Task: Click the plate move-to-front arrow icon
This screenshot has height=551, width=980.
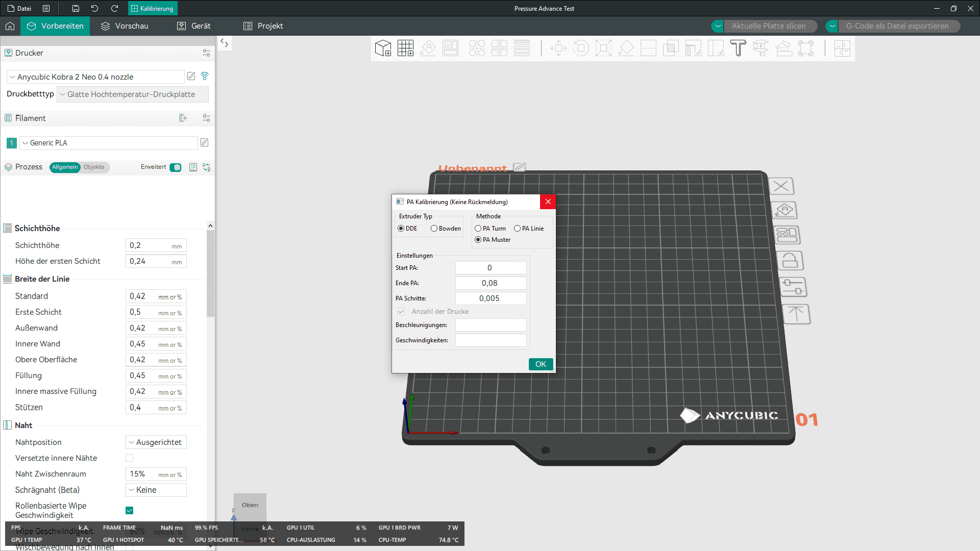Action: [x=796, y=314]
